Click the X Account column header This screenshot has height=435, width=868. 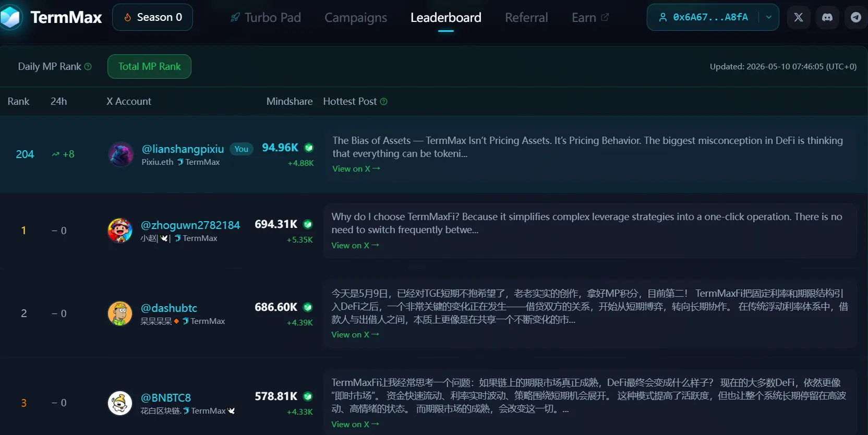pos(129,102)
